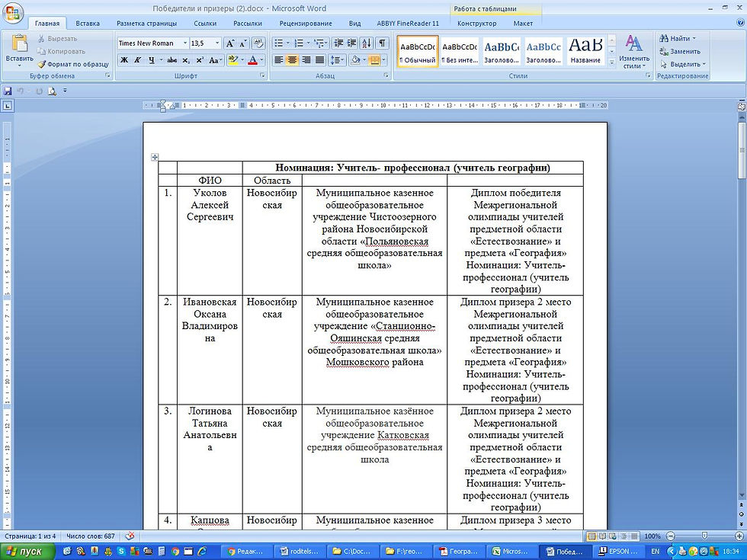Screen dimensions: 747x560
Task: Click the Заменить replace button
Action: click(680, 52)
